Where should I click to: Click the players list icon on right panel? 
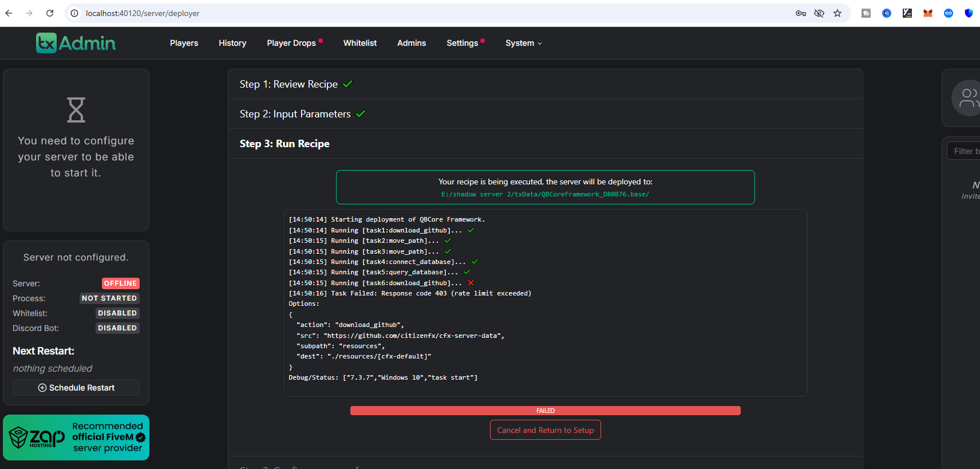pyautogui.click(x=969, y=98)
